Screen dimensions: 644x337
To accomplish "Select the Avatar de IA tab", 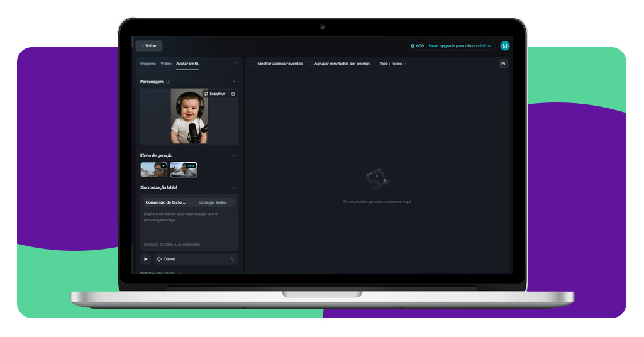I will click(x=187, y=64).
